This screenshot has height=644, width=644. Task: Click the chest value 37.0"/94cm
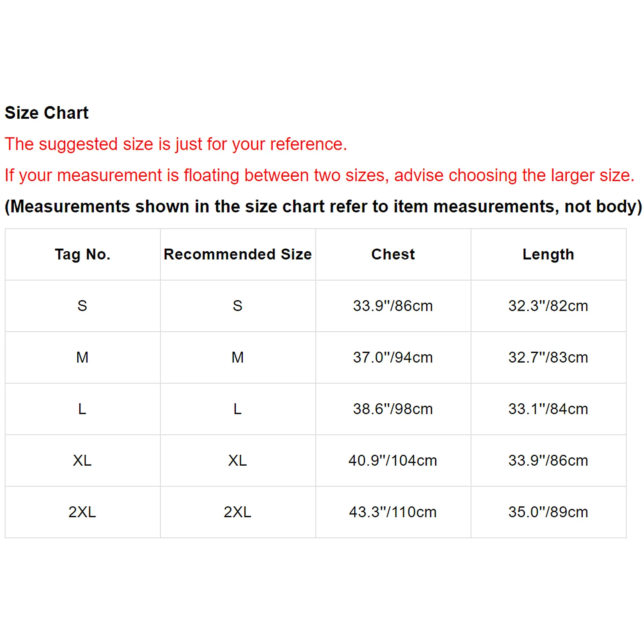click(x=393, y=357)
